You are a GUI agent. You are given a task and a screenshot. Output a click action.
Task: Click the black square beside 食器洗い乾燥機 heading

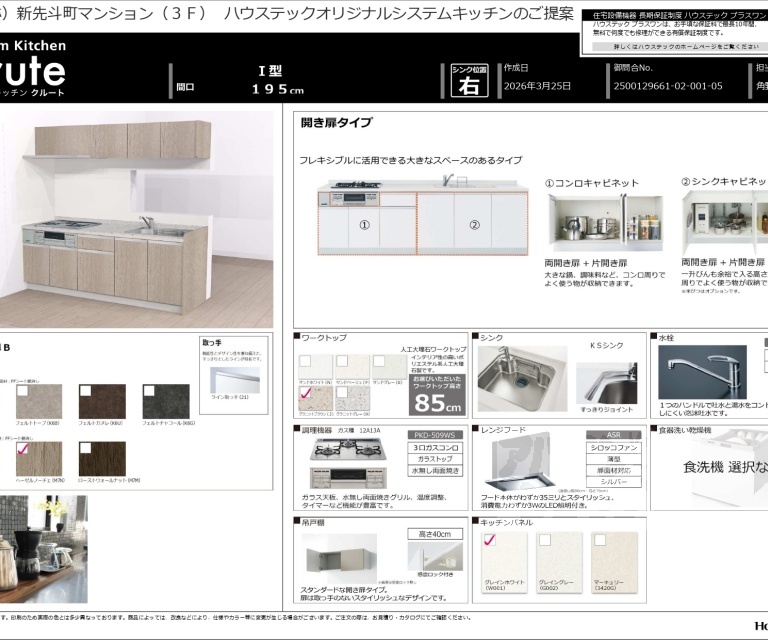coord(653,428)
